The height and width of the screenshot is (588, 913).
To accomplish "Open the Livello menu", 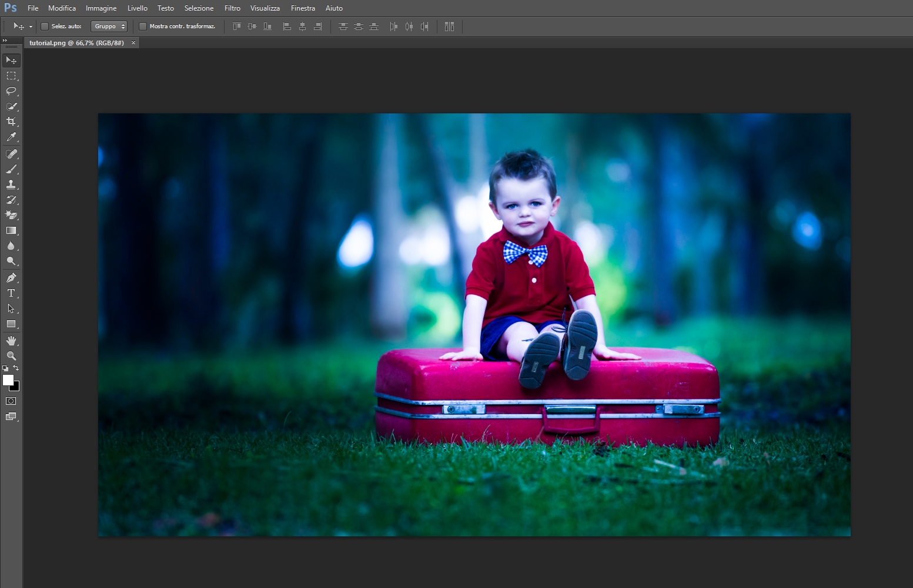I will (138, 8).
